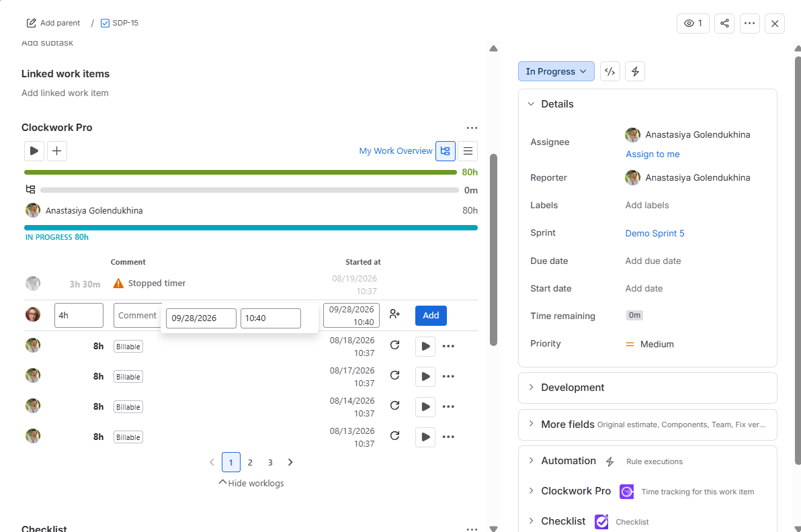
Task: Open the watchers eye button
Action: (x=693, y=24)
